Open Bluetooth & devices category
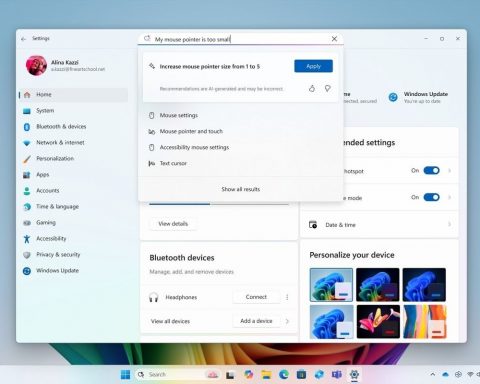This screenshot has width=480, height=384. coord(73,127)
